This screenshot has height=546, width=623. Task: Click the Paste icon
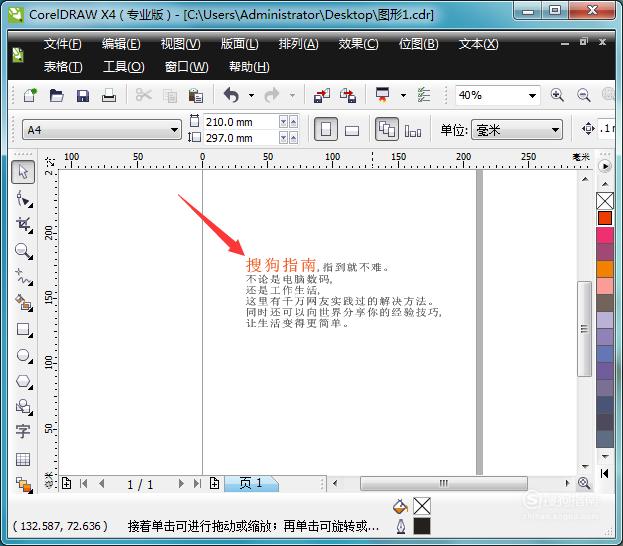[195, 95]
